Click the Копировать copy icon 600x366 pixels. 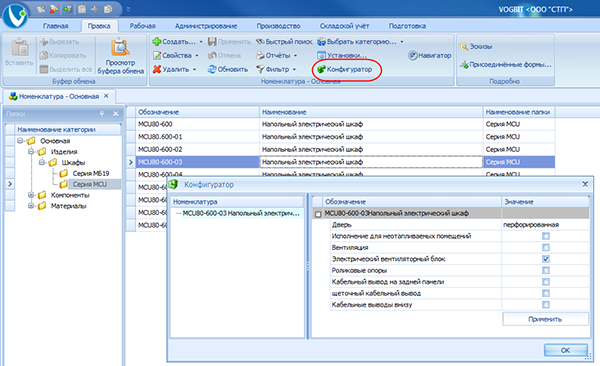[44, 56]
